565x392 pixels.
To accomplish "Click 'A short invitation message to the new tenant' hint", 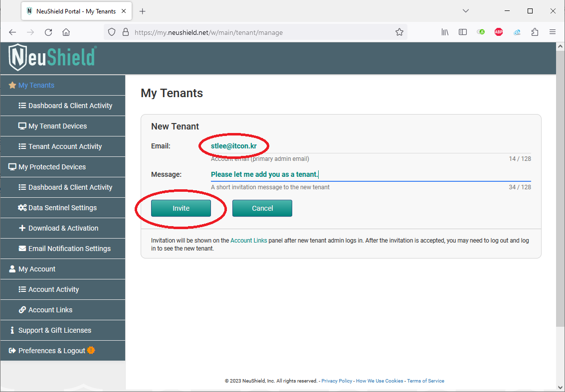I will tap(270, 187).
